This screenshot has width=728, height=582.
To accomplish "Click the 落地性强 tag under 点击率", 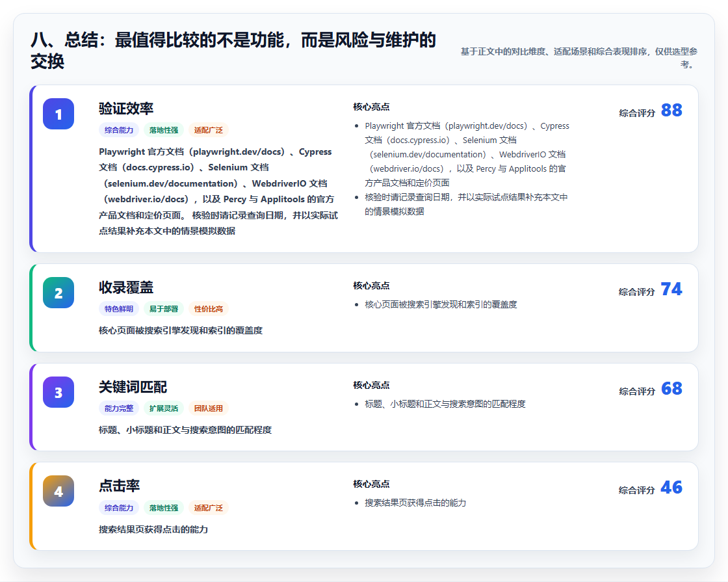I will [163, 508].
